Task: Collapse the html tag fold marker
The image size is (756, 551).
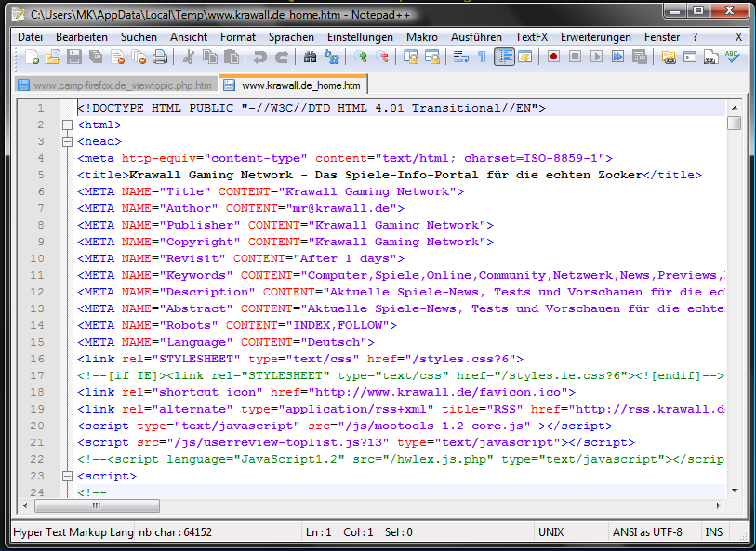Action: 66,125
